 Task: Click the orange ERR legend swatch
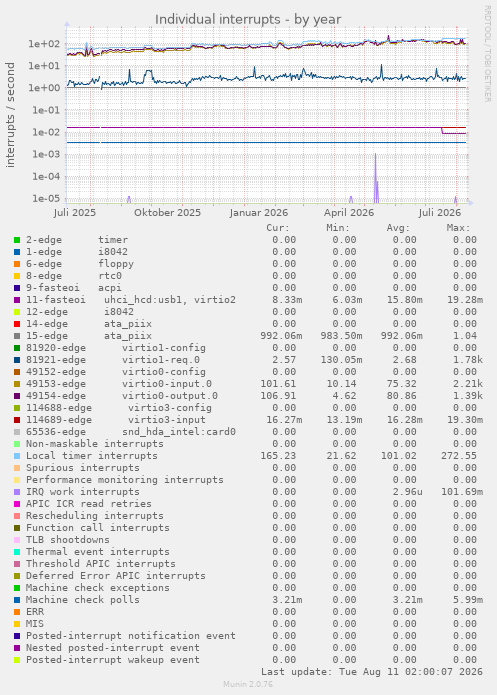pos(17,612)
